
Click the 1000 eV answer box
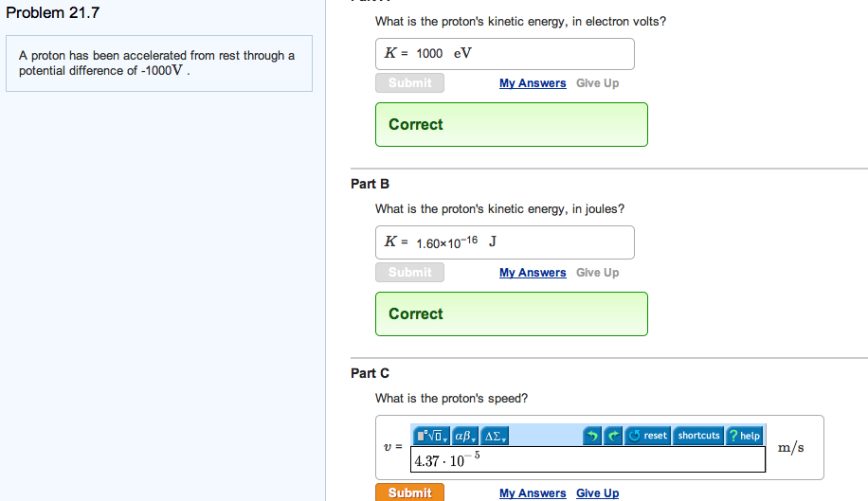click(504, 54)
